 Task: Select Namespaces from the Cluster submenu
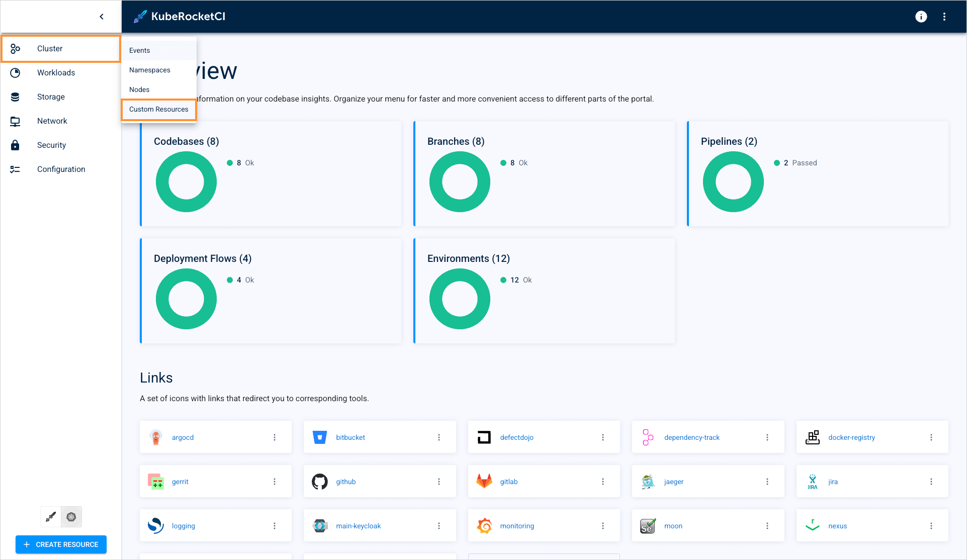click(x=149, y=70)
